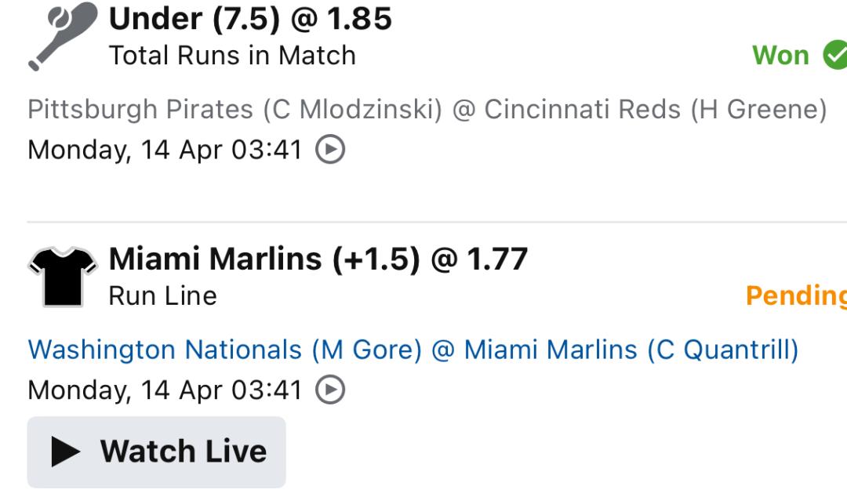Click the Total Runs in Match label
This screenshot has height=504, width=847.
[232, 56]
